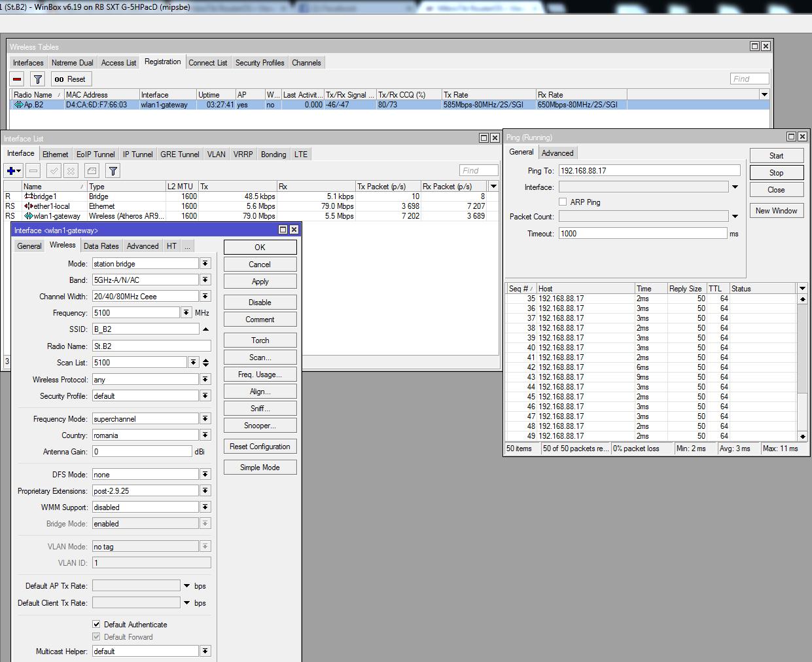The width and height of the screenshot is (812, 662).
Task: Toggle the Default Authenticate checkbox
Action: pyautogui.click(x=97, y=625)
